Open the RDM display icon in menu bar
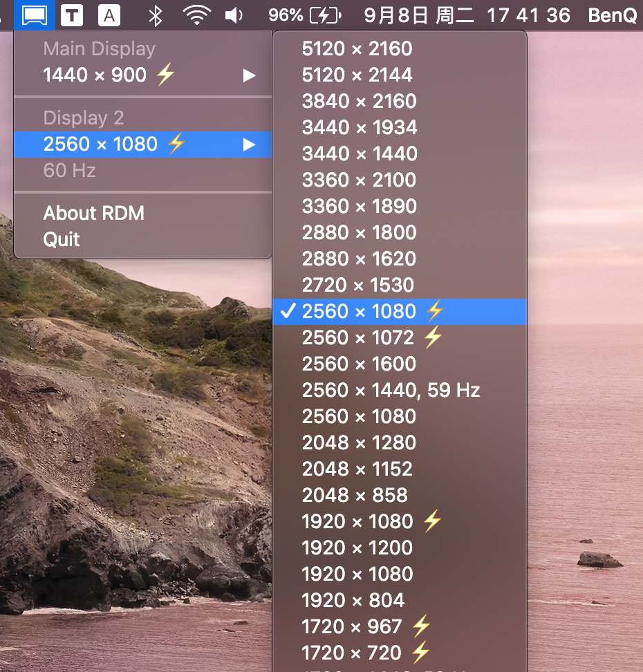This screenshot has width=643, height=672. [x=35, y=15]
